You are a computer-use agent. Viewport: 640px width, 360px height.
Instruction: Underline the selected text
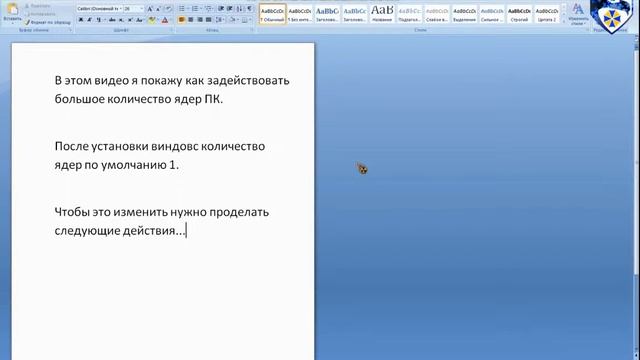(98, 20)
